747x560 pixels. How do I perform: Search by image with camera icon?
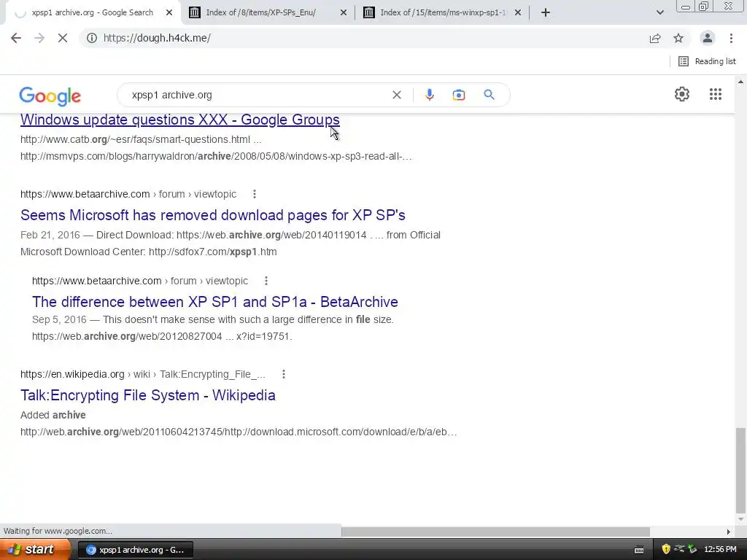coord(459,96)
